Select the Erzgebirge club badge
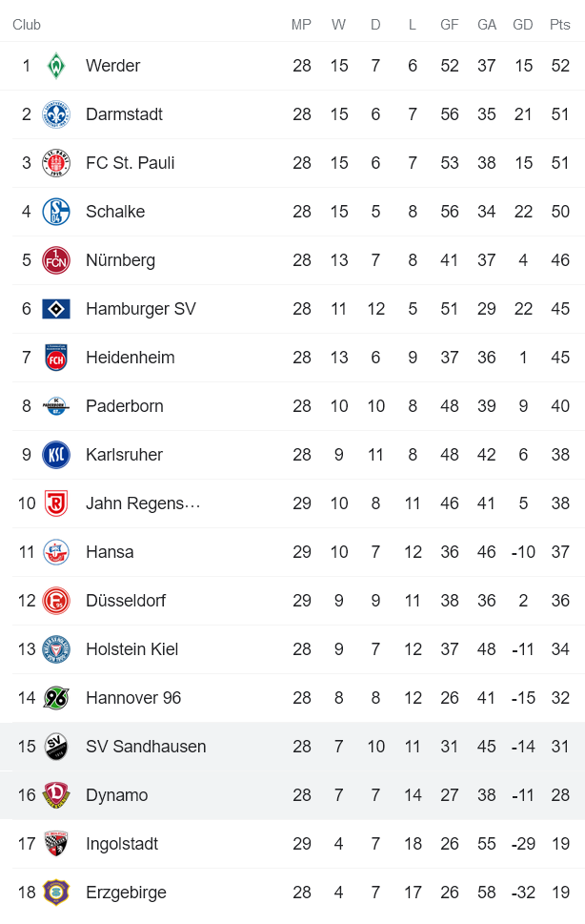The image size is (585, 924). [x=56, y=893]
